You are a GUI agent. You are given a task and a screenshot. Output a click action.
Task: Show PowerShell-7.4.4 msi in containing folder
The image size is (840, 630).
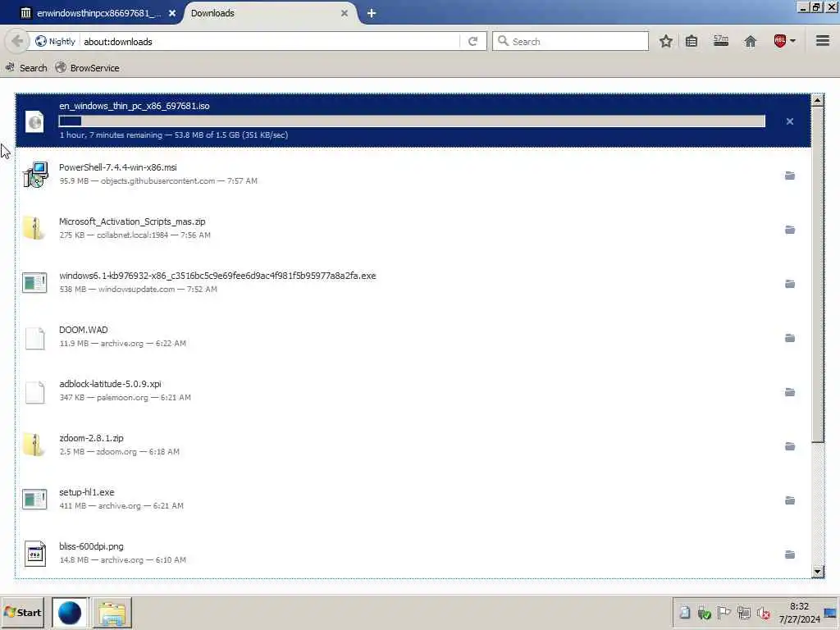(790, 176)
